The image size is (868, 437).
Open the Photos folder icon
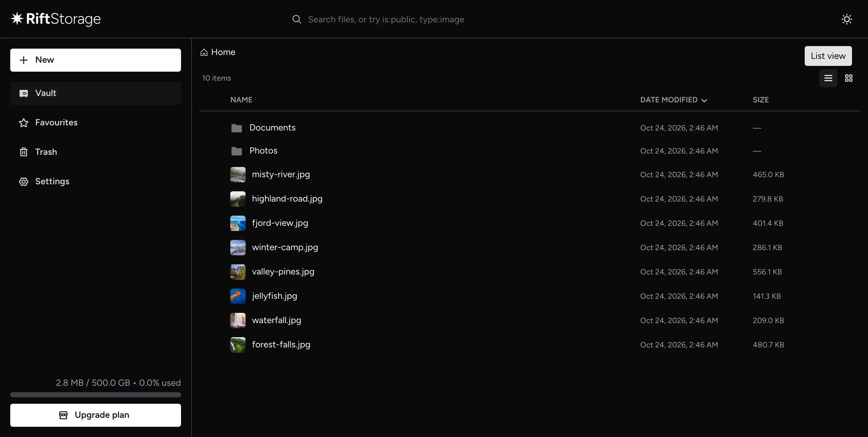tap(237, 151)
